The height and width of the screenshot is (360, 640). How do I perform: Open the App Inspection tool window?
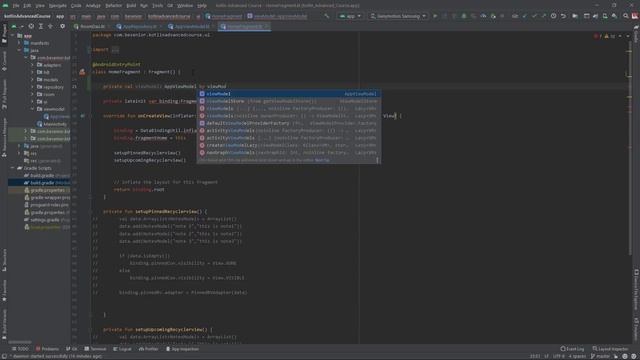tap(182, 349)
